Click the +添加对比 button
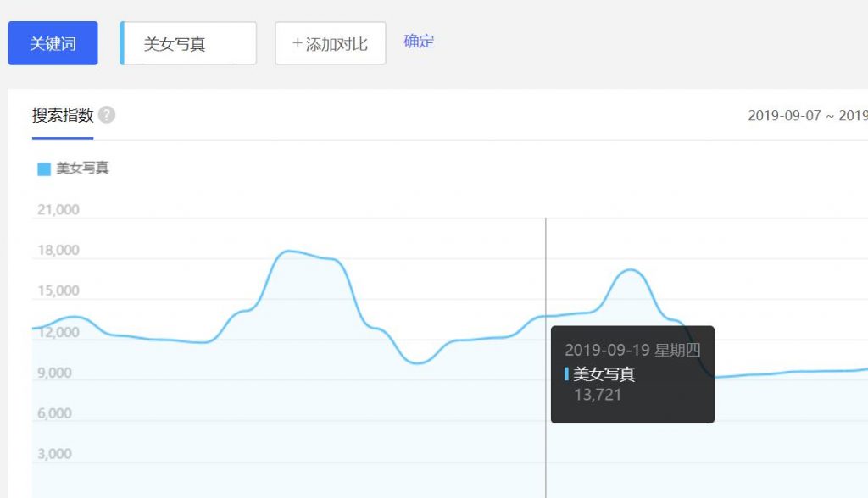Image resolution: width=868 pixels, height=498 pixels. coord(331,43)
